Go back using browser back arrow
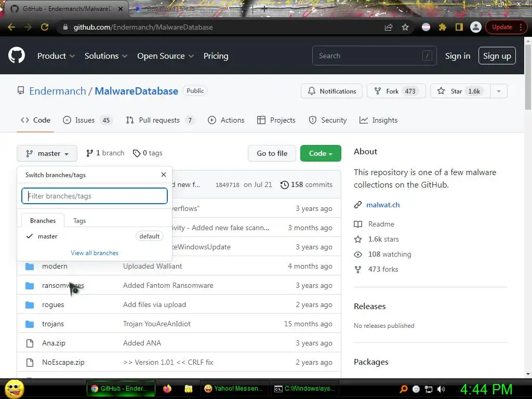 [11, 27]
